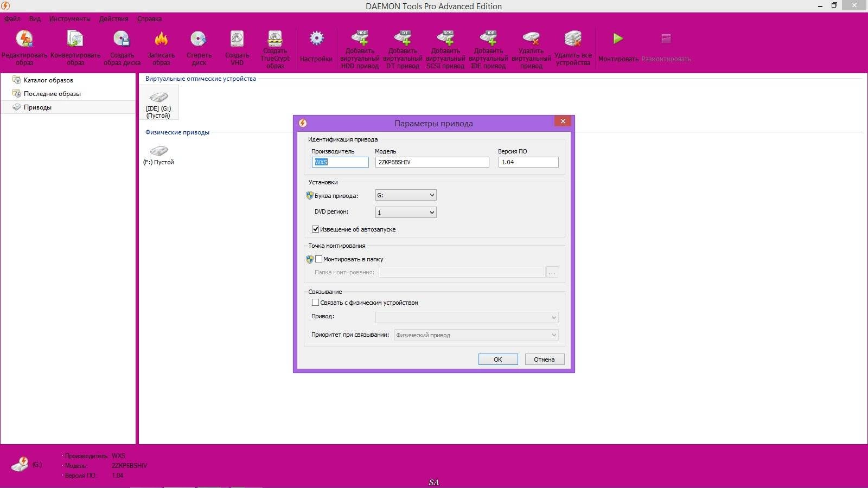Expand the DVD region dropdown

tap(406, 212)
